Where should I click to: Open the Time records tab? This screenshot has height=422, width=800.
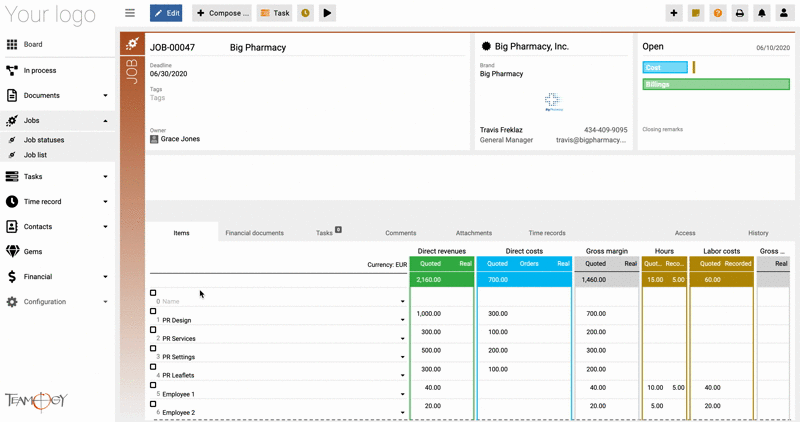547,233
